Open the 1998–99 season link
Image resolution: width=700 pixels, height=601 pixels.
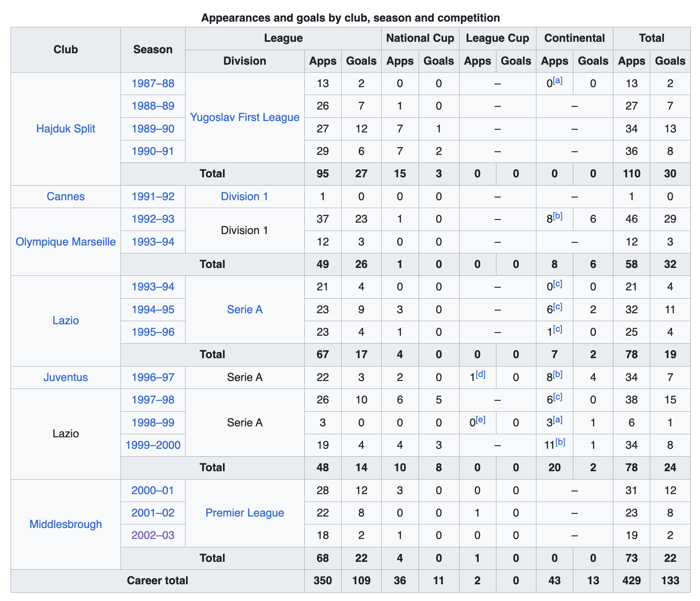point(153,423)
